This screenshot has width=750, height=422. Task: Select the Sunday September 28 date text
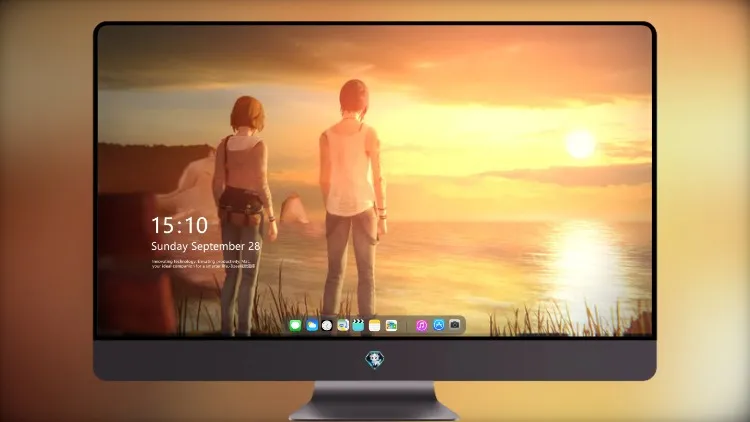[x=206, y=246]
